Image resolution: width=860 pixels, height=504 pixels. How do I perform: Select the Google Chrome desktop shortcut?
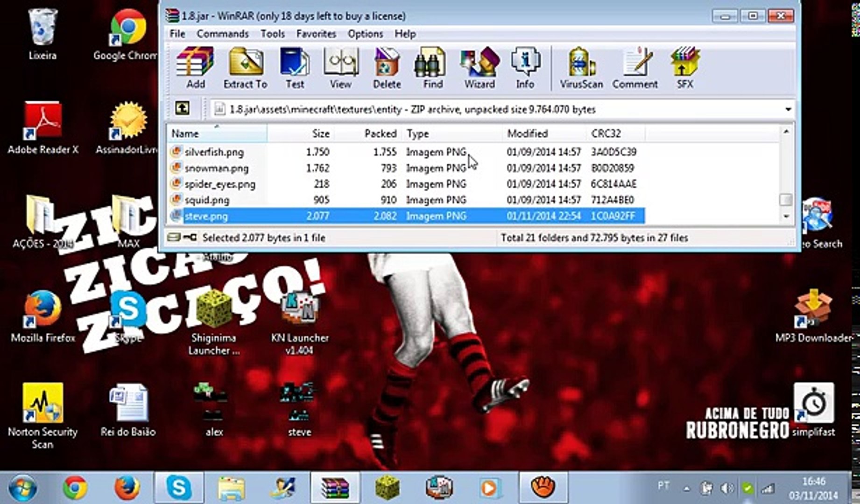click(x=126, y=35)
